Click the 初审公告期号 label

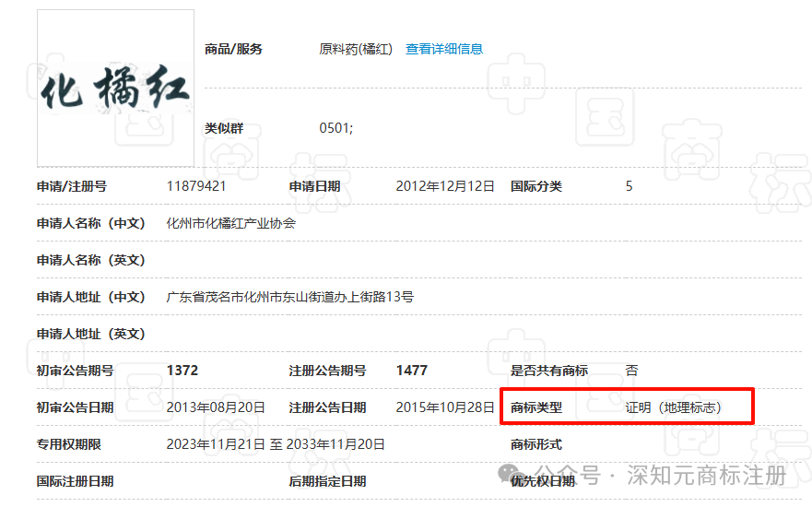(75, 371)
